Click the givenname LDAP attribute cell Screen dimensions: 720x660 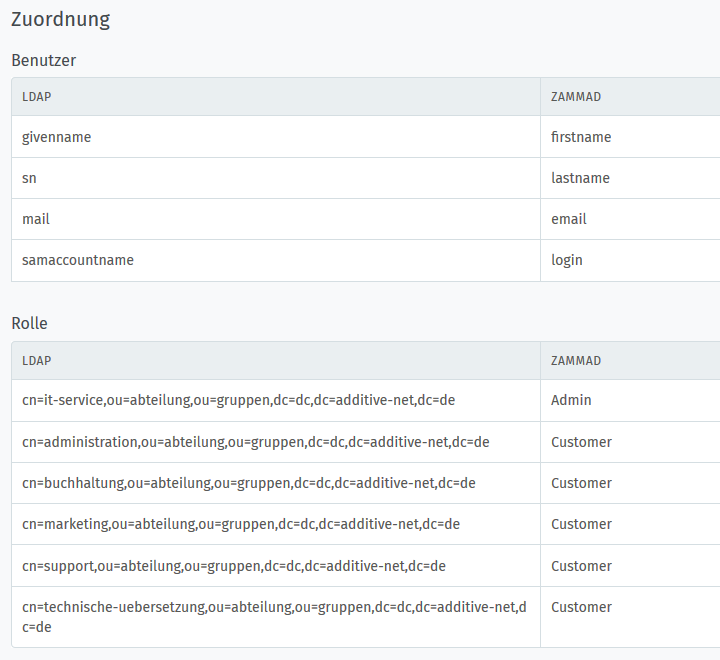[276, 137]
